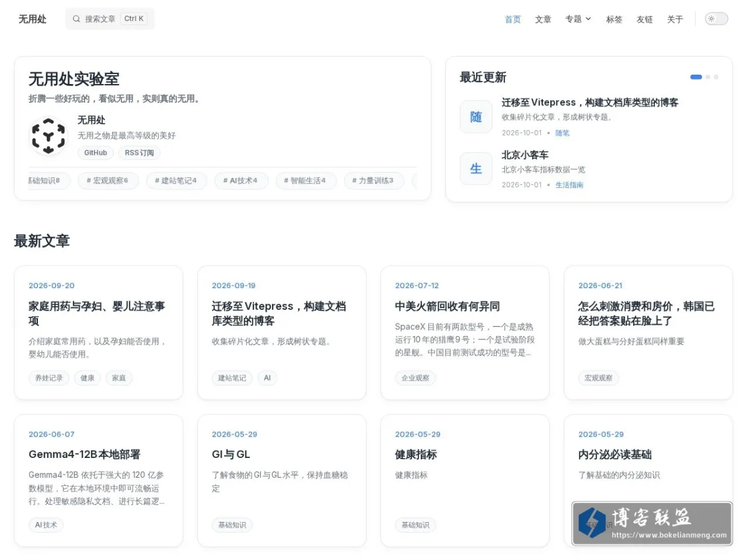Click the 生 category icon tile

tap(476, 169)
